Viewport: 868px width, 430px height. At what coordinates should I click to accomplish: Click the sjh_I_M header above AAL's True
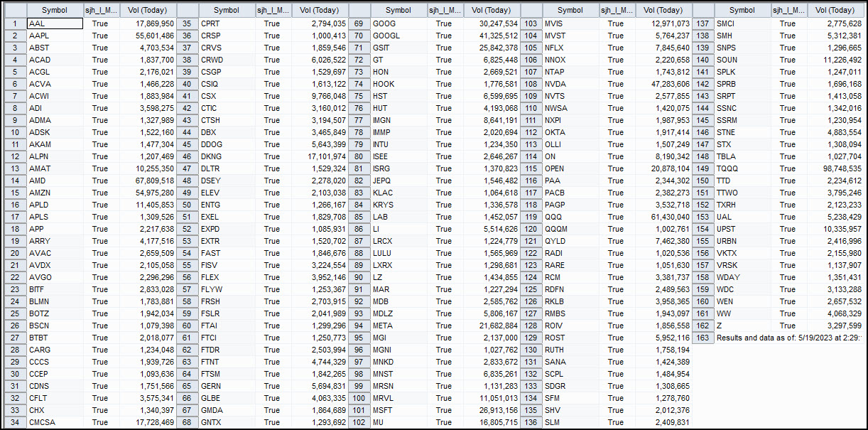pos(100,10)
